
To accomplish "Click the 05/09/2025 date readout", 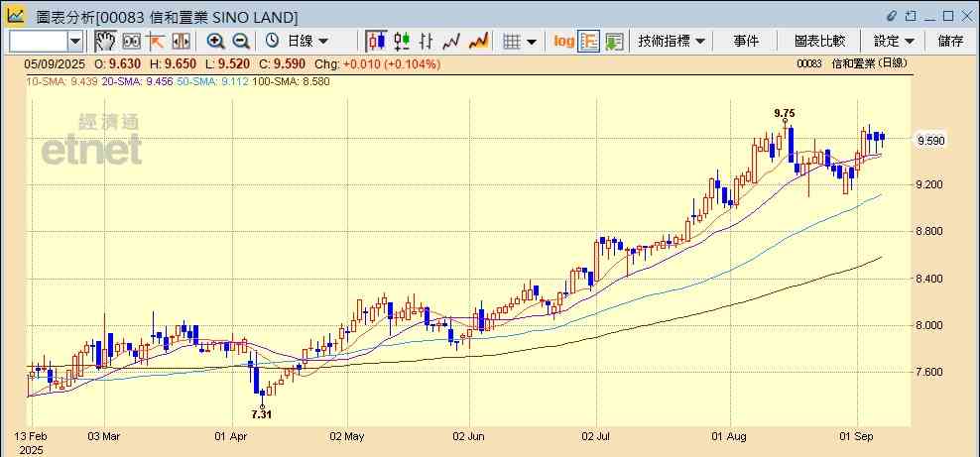I will tap(56, 63).
